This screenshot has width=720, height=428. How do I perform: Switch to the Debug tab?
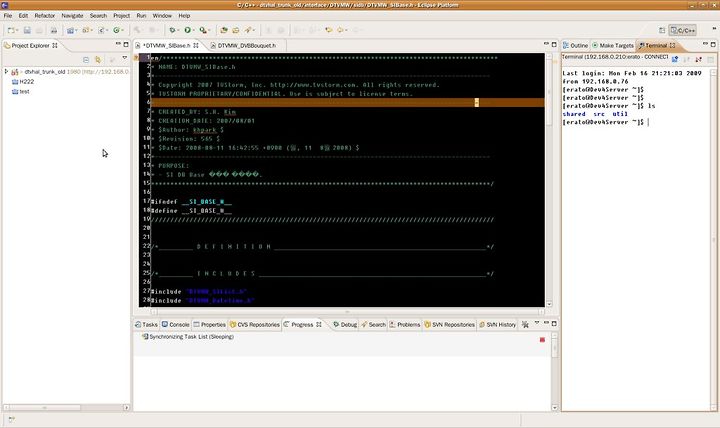pos(345,325)
